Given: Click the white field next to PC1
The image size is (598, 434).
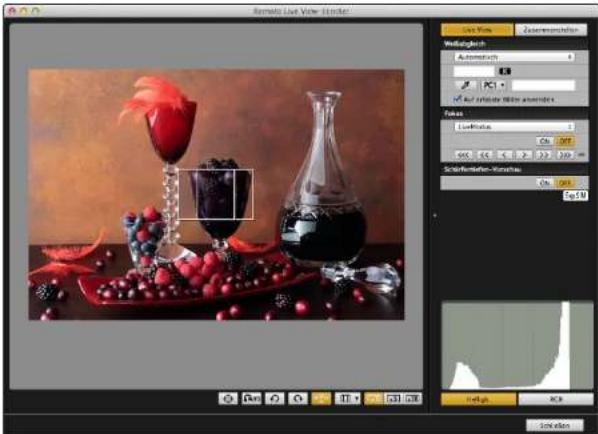Looking at the screenshot, I should point(543,85).
